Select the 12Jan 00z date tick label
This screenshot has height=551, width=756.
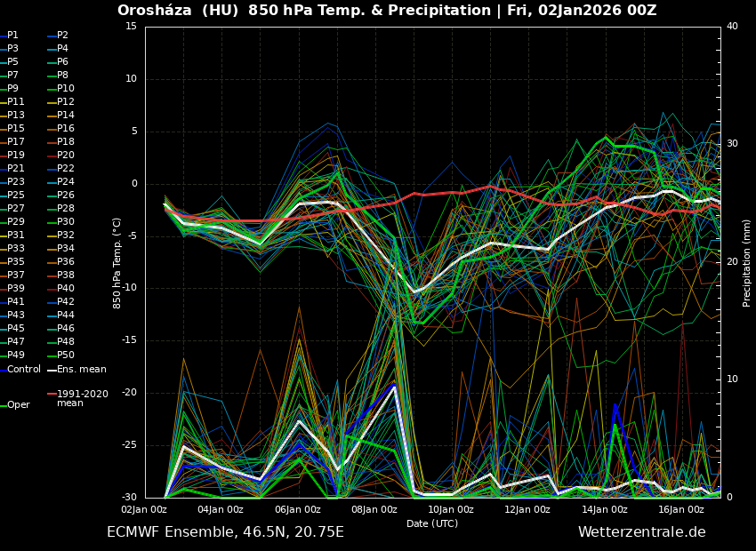point(527,509)
